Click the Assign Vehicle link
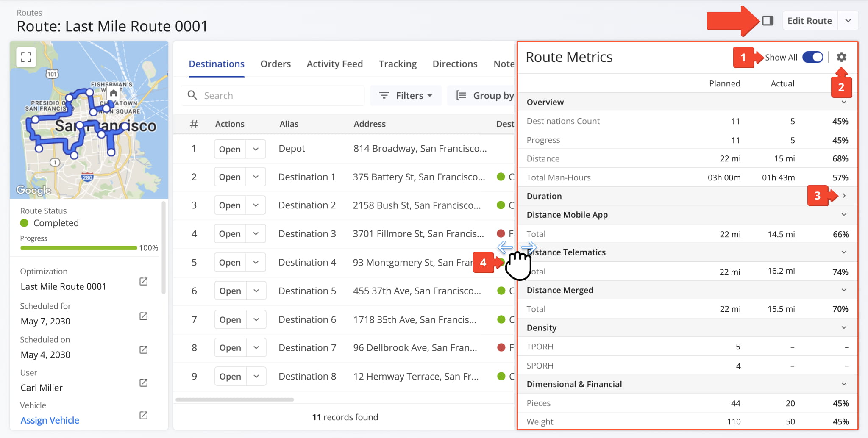 point(50,420)
